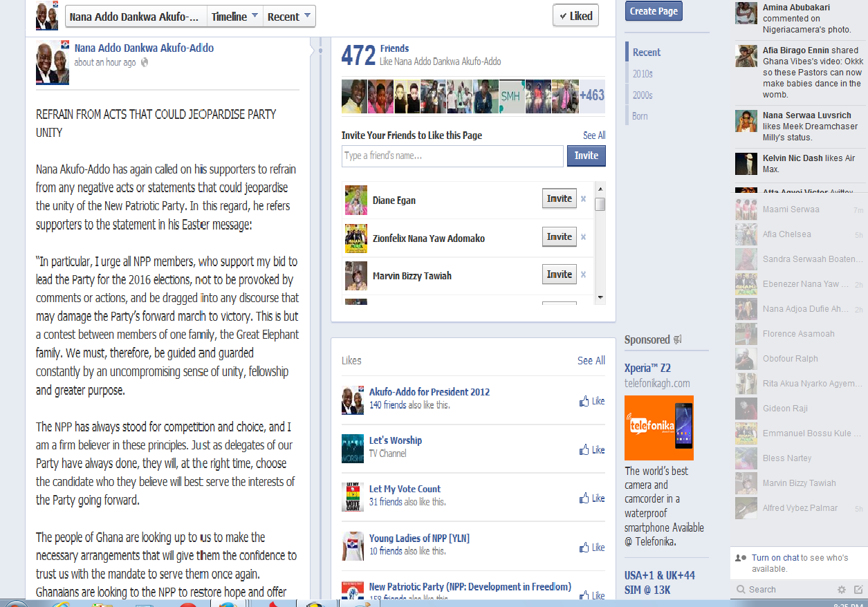Click the Create Page button
Viewport: 868px width, 607px height.
(654, 11)
